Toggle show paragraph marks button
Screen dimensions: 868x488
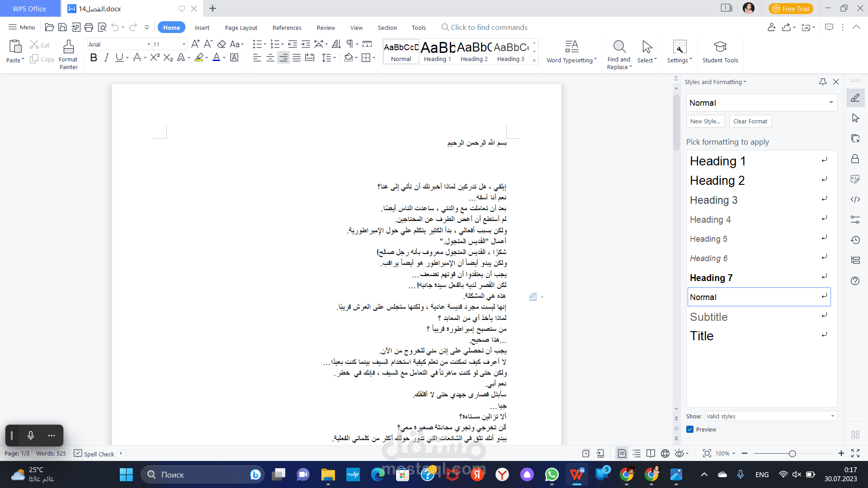[349, 44]
